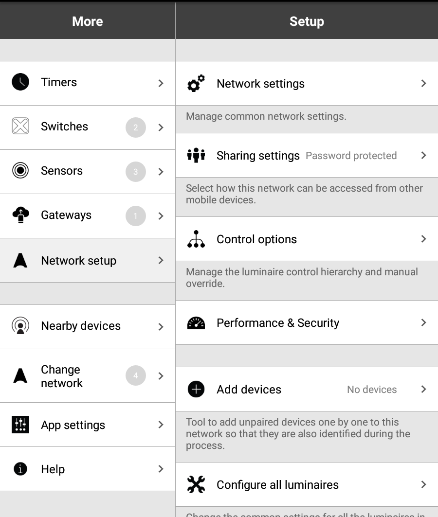Select the Switches envelope-style icon
The height and width of the screenshot is (517, 438).
20,126
